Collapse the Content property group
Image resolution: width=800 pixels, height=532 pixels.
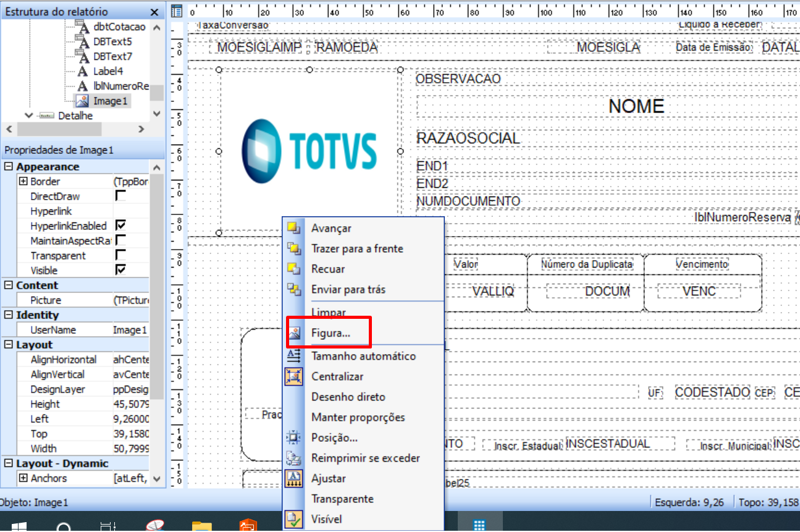pos(9,285)
